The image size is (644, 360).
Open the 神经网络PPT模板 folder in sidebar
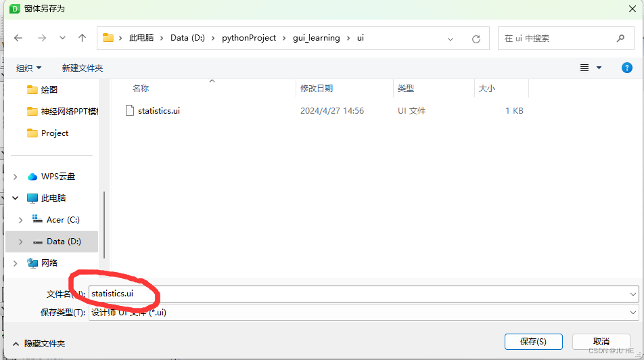tap(62, 112)
